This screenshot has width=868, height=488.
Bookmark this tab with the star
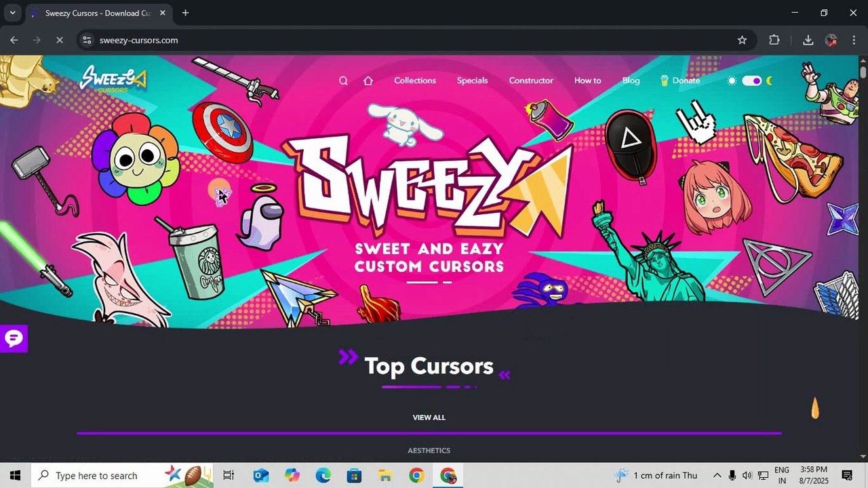click(742, 40)
